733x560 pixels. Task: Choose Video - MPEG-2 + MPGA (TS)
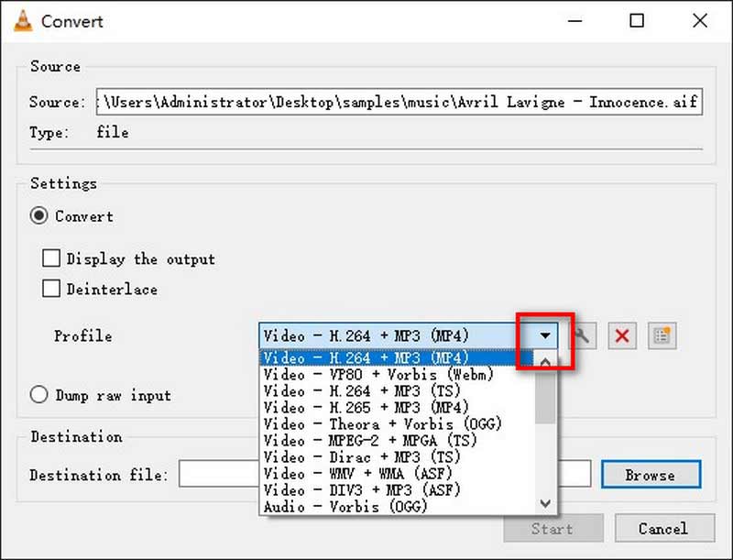coord(397,440)
